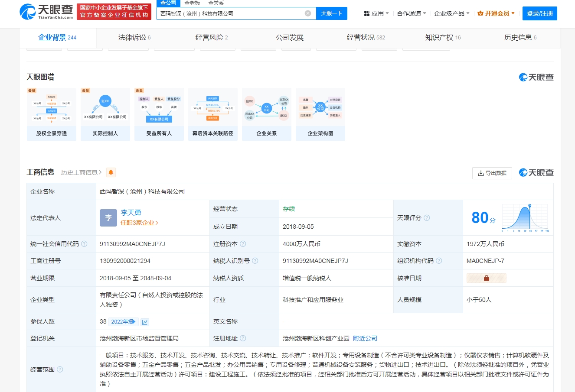Open 受益所有人 graph thumbnail
Screen dimensions: 575x392
[159, 114]
